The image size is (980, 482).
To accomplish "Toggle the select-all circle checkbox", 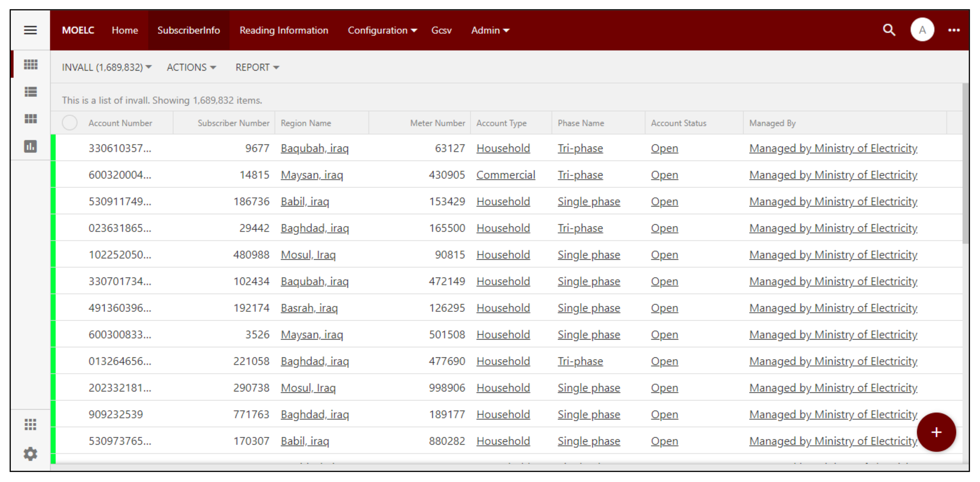I will tap(70, 123).
